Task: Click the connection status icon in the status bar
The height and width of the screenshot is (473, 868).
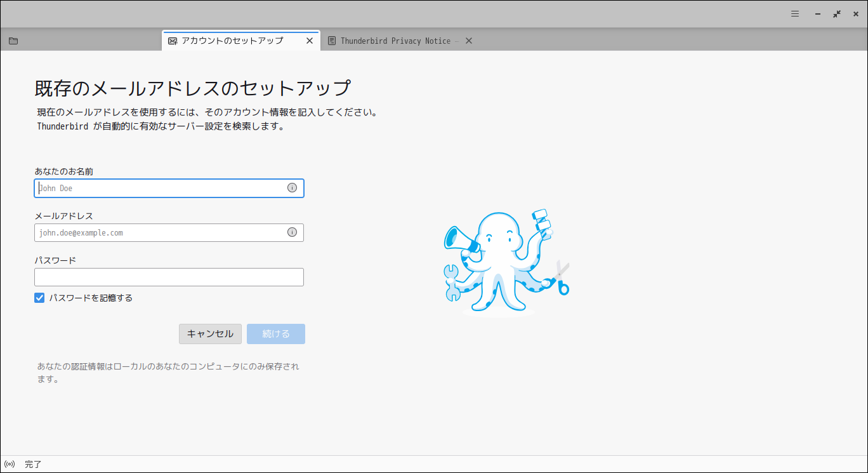Action: point(10,464)
